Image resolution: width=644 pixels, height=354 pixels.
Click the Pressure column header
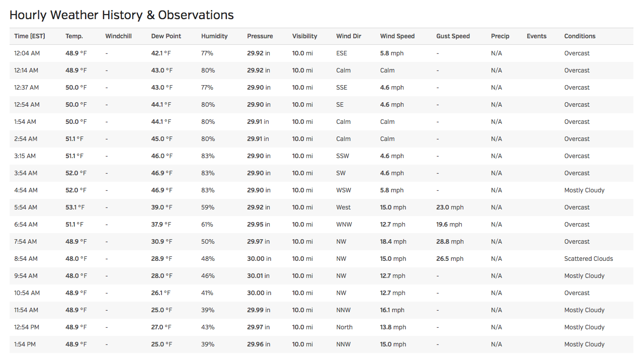pos(260,36)
